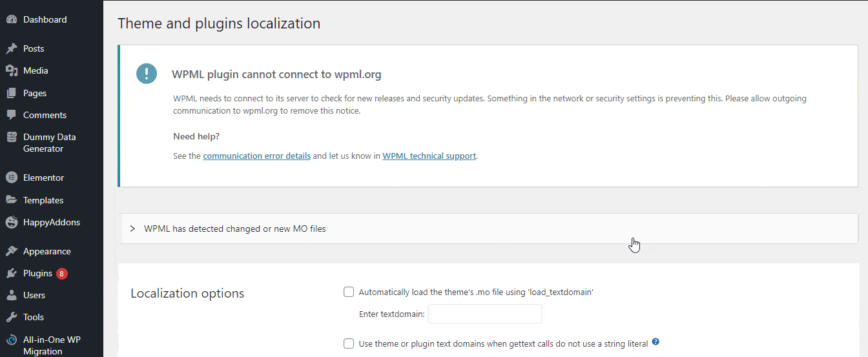This screenshot has height=357, width=868.
Task: Click the red plugin updates badge 8
Action: pos(62,274)
